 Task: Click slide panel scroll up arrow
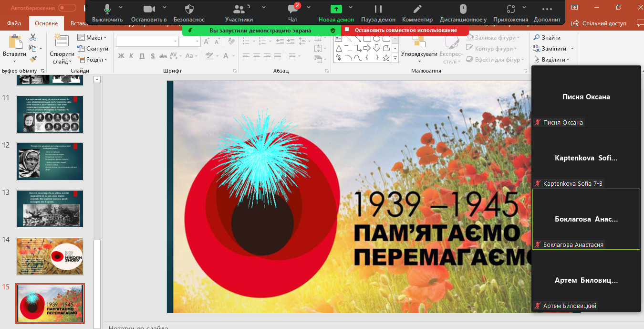pos(97,80)
